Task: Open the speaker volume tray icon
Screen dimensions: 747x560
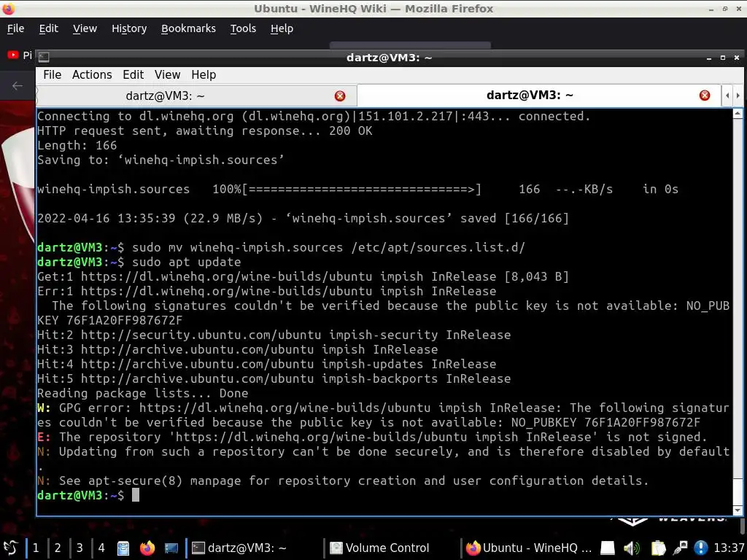Action: coord(632,548)
